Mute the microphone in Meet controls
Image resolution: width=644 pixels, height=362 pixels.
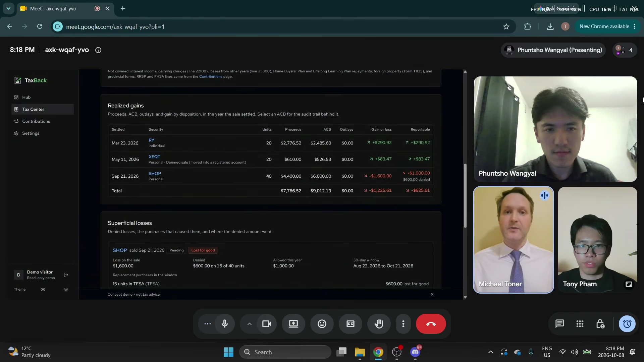(x=225, y=324)
